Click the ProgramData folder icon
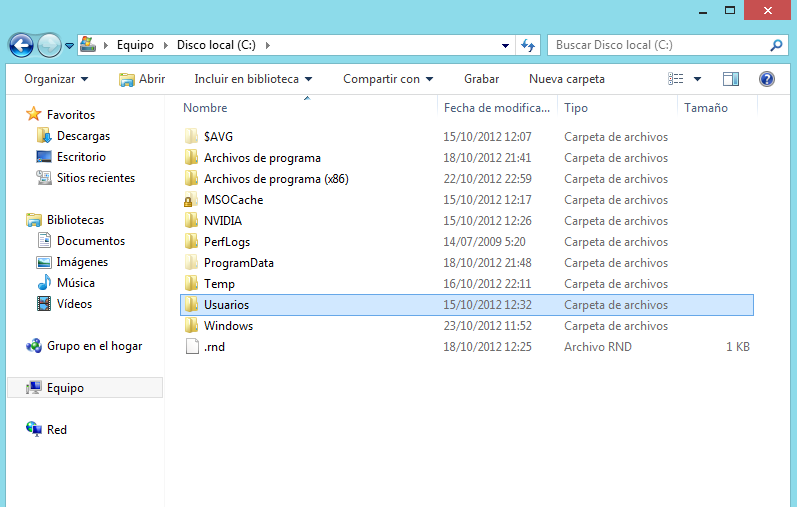The height and width of the screenshot is (507, 797). tap(191, 262)
